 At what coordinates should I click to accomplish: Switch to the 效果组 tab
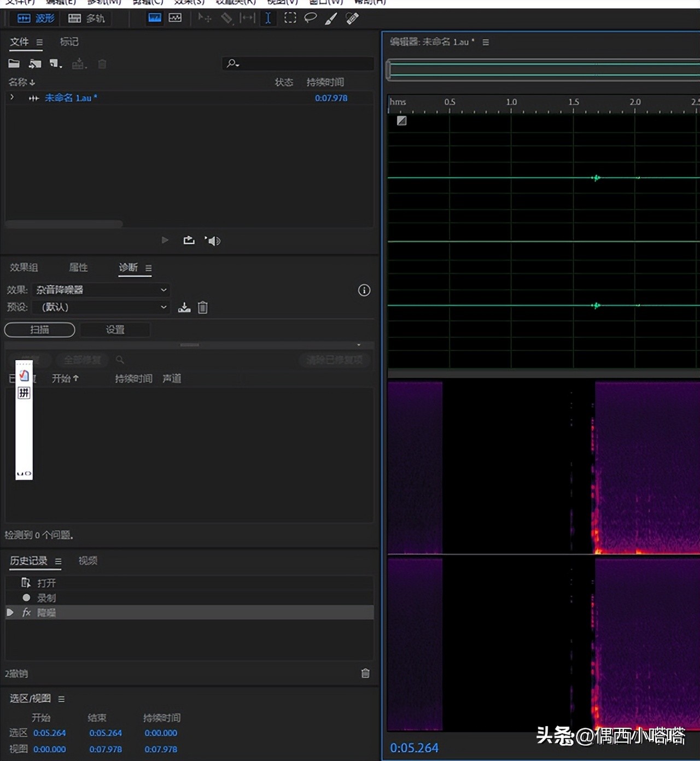point(24,267)
